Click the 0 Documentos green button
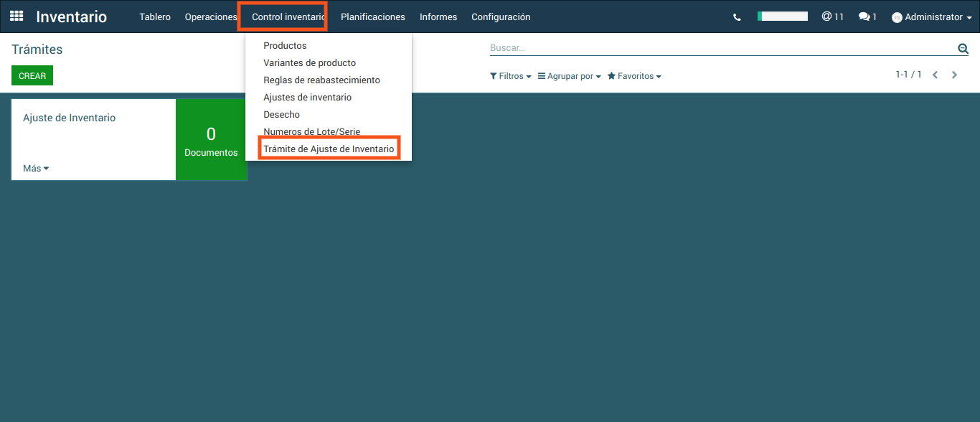The width and height of the screenshot is (980, 422). click(x=211, y=140)
